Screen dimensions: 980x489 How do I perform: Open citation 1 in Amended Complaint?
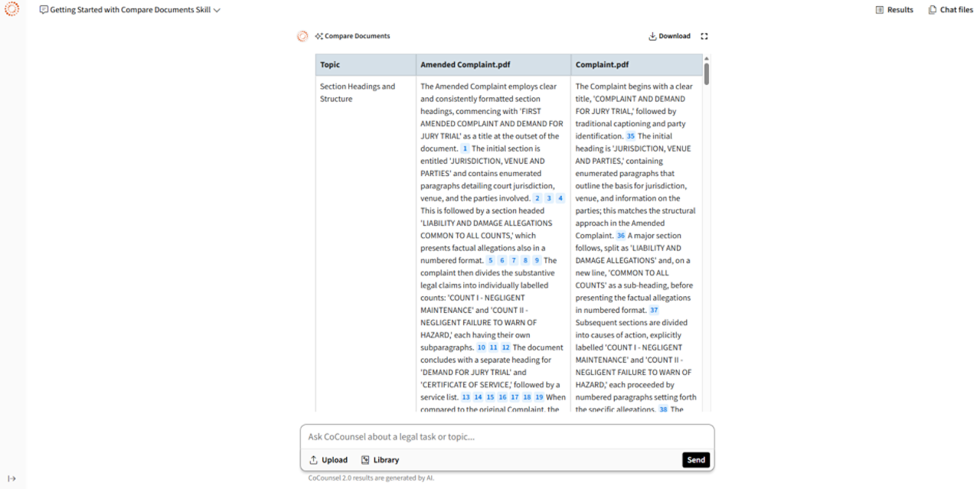tap(465, 148)
